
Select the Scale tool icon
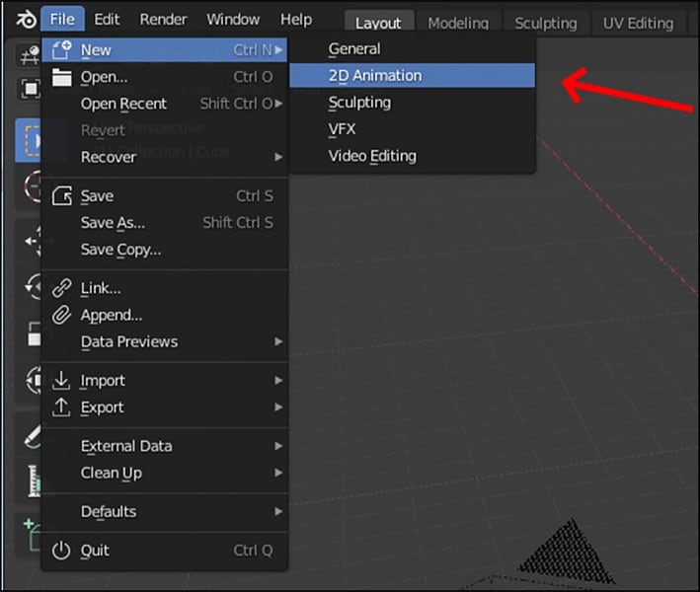tap(34, 333)
